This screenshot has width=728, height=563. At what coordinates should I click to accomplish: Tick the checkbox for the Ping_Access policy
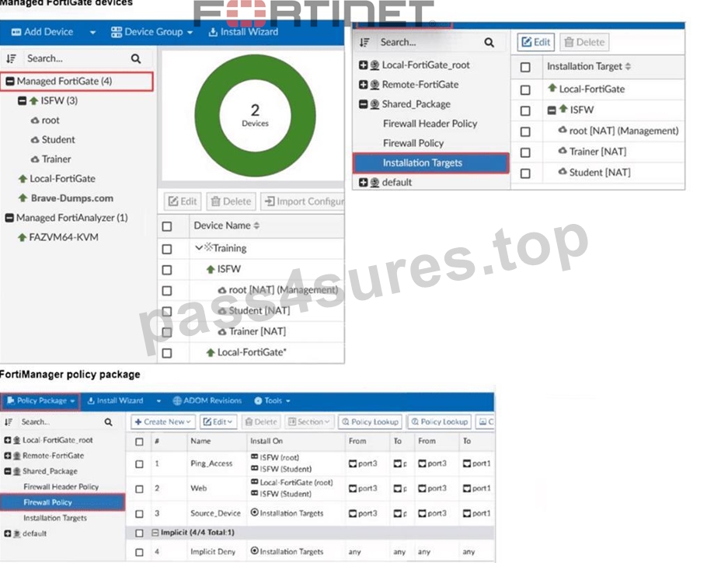tap(139, 463)
